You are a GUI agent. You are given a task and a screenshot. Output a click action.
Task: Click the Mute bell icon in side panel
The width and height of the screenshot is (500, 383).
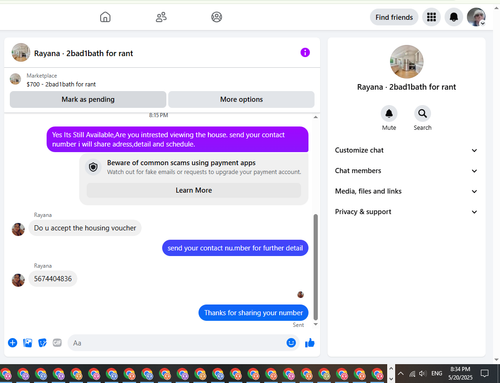[x=389, y=114]
